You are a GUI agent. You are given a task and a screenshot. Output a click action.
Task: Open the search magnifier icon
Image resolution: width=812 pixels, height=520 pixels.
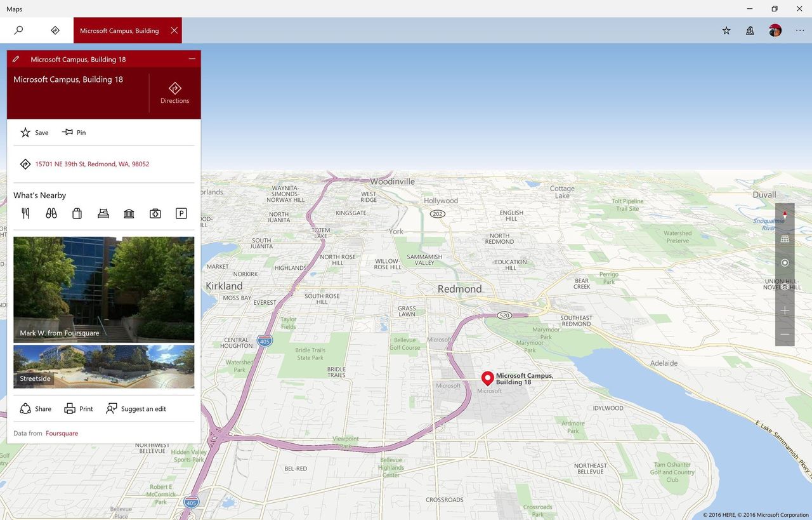coord(18,30)
